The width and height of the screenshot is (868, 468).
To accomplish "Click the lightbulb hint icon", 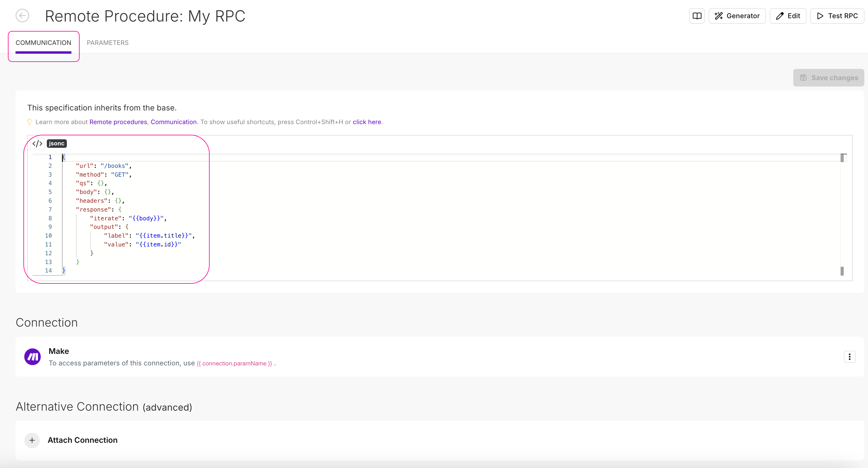I will [30, 122].
